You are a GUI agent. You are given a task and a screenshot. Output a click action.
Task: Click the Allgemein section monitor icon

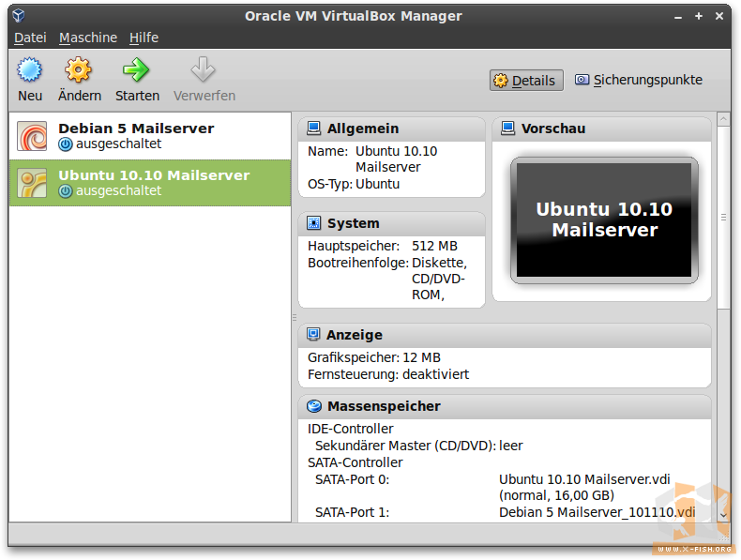click(314, 129)
